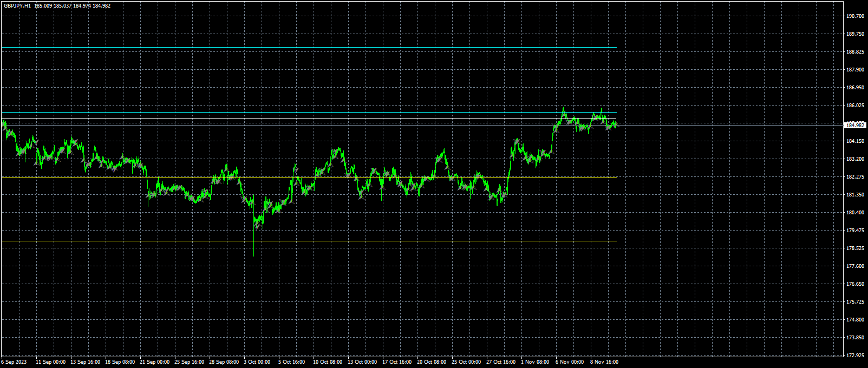Viewport: 868px width, 368px height.
Task: Click the 185.009 open price value
Action: point(43,5)
